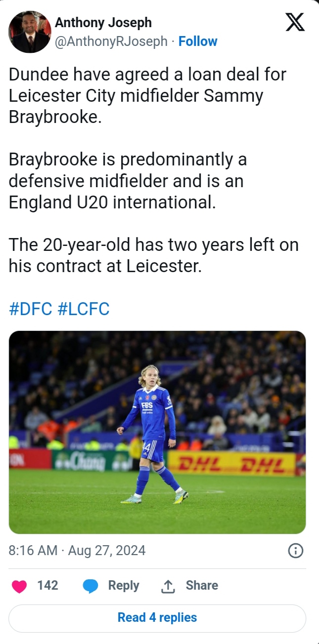Click the reply speech bubble icon
The width and height of the screenshot is (319, 644).
91,586
